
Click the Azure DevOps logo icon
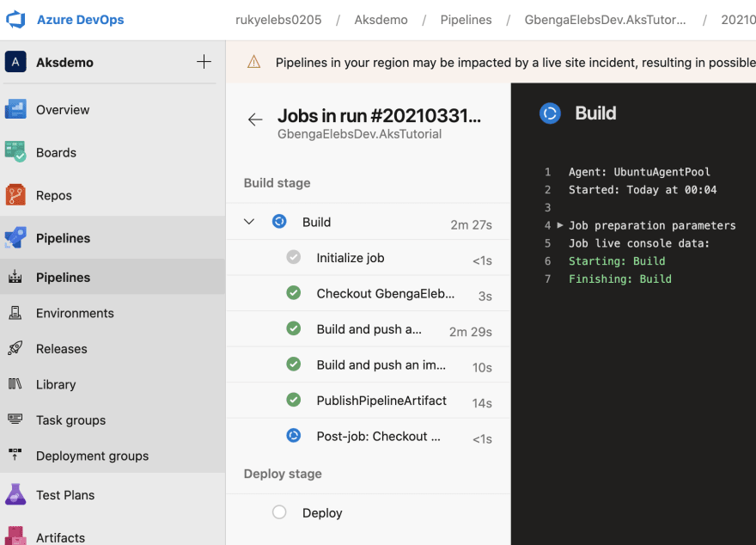tap(15, 20)
